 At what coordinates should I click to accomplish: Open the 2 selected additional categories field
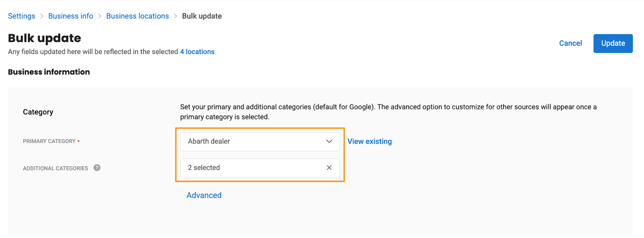point(260,168)
